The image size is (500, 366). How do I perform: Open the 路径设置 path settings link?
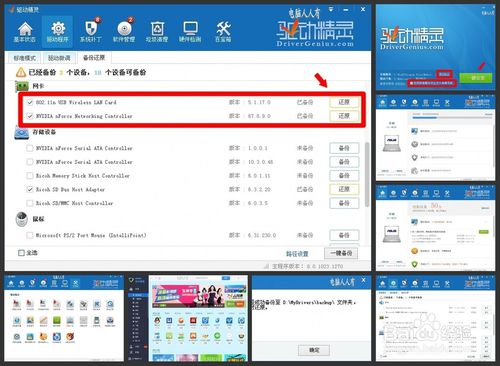pos(297,254)
